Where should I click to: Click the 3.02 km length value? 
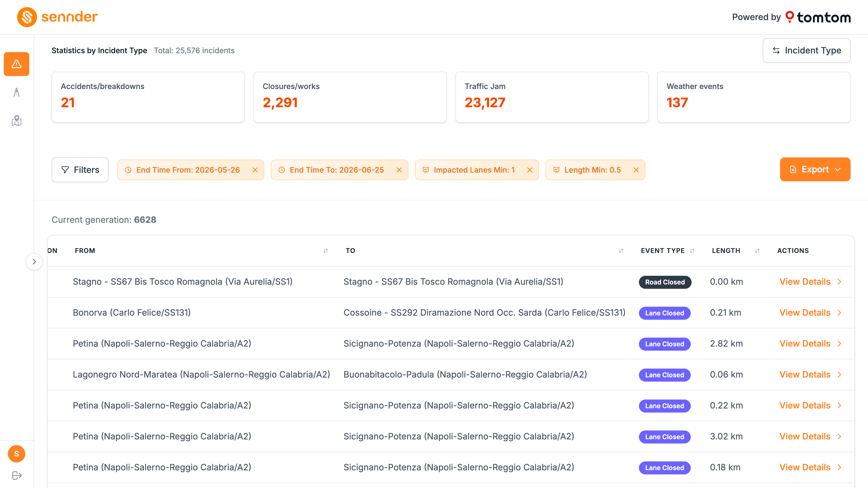tap(726, 436)
